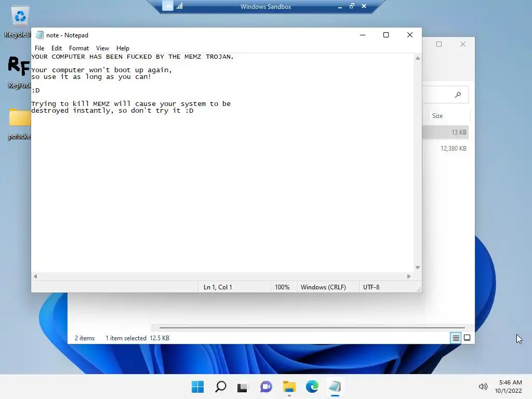532x399 pixels.
Task: Click the text line 'YOUR COMPUTER HAS BEEN...'
Action: [x=132, y=57]
